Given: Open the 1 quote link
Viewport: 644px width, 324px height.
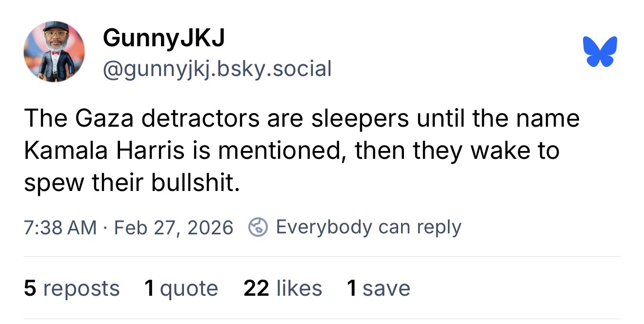Looking at the screenshot, I should [181, 288].
